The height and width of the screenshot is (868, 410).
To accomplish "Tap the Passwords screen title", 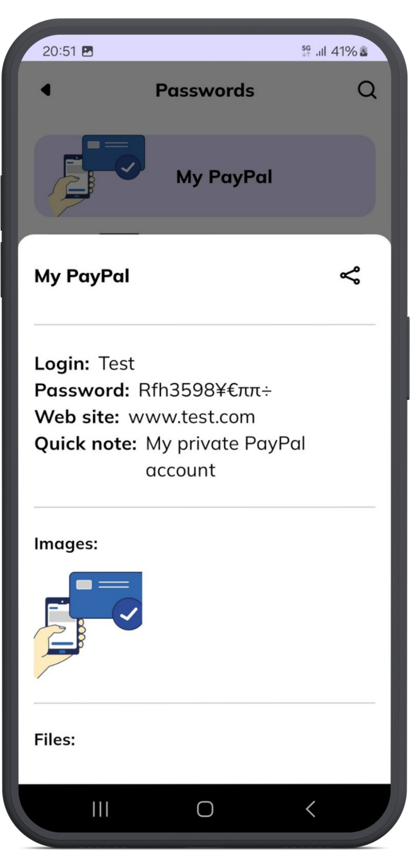I will [x=205, y=90].
